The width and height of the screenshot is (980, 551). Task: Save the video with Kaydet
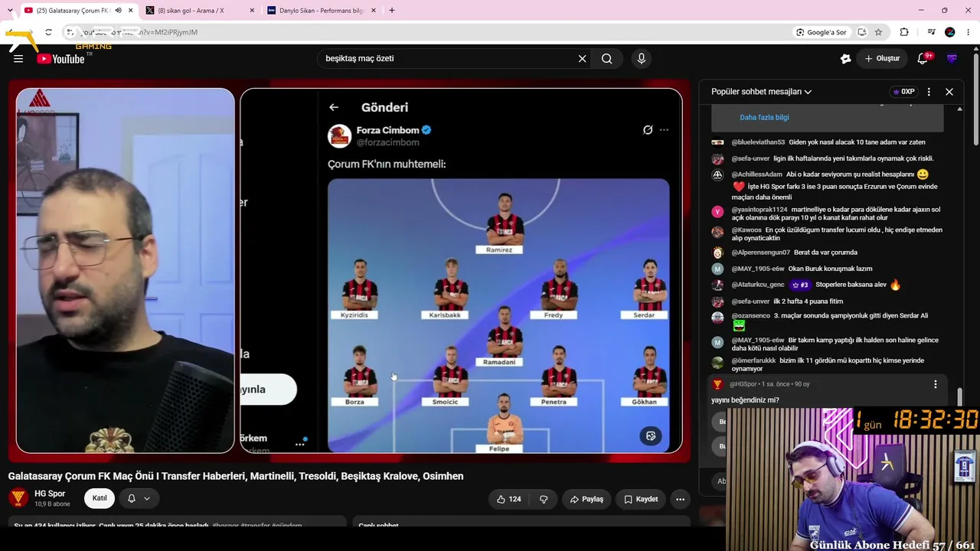click(641, 499)
